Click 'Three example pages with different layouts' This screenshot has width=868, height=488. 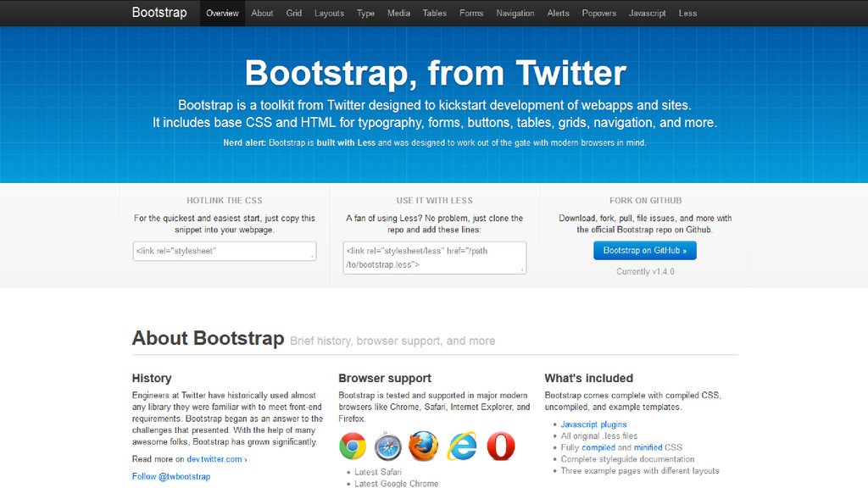click(640, 471)
